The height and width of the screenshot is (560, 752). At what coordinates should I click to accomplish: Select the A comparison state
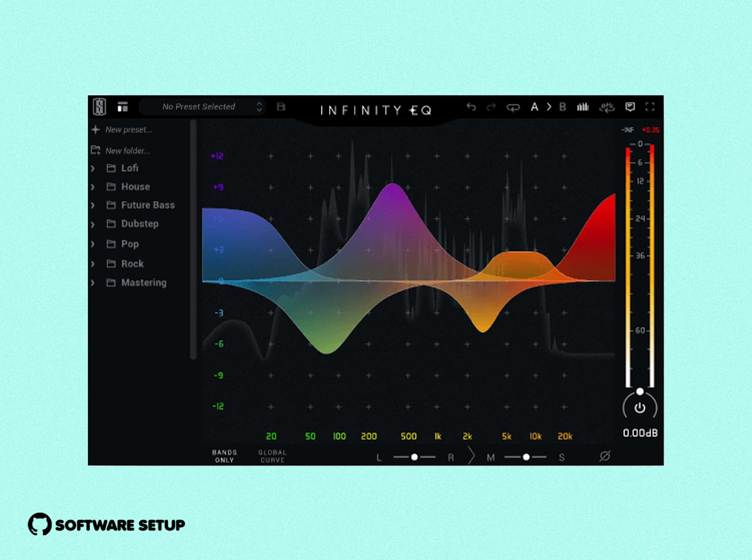tap(534, 107)
